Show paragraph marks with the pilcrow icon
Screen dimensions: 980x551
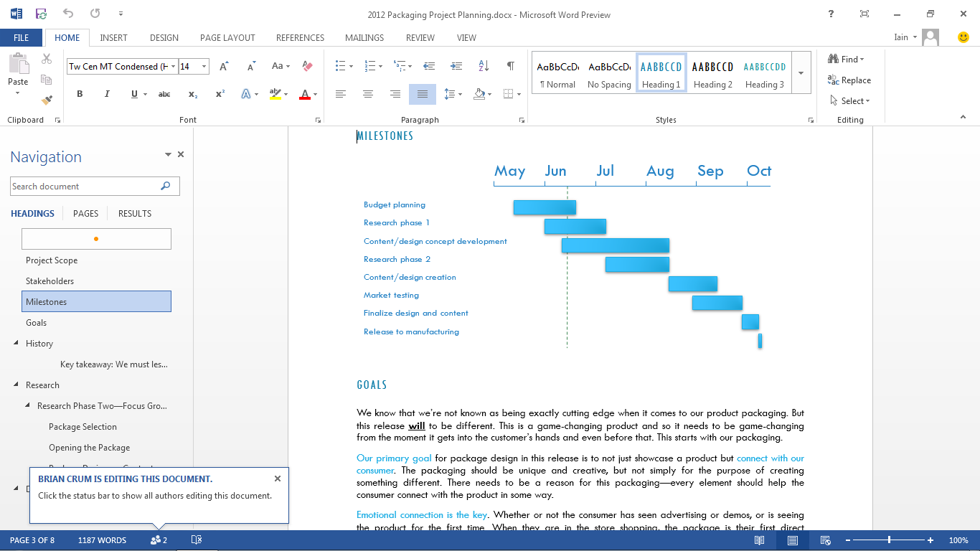tap(510, 66)
